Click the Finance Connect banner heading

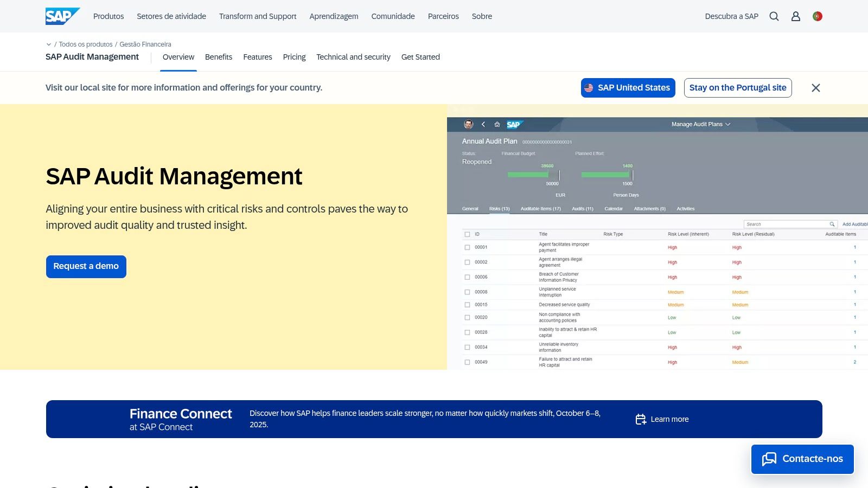tap(181, 414)
